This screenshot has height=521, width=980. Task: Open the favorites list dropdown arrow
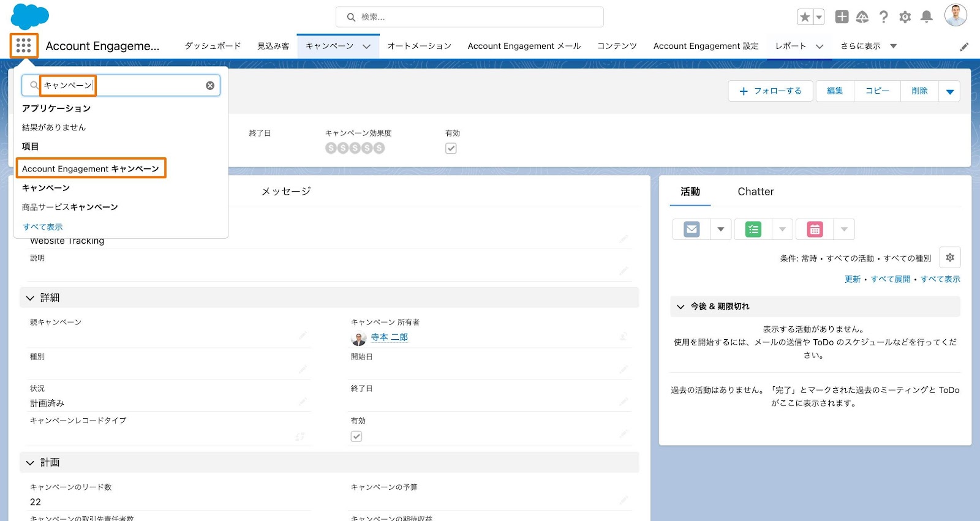click(819, 17)
